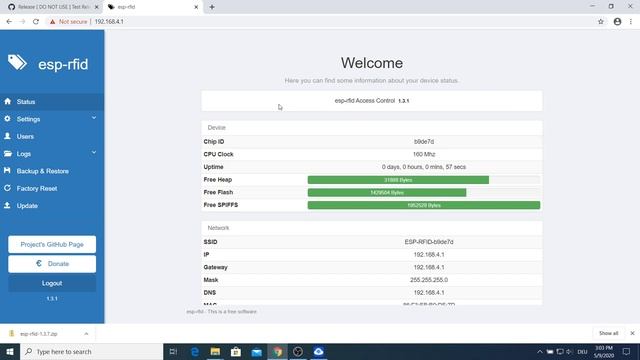Open Task View on taskbar
The width and height of the screenshot is (640, 360).
(173, 351)
